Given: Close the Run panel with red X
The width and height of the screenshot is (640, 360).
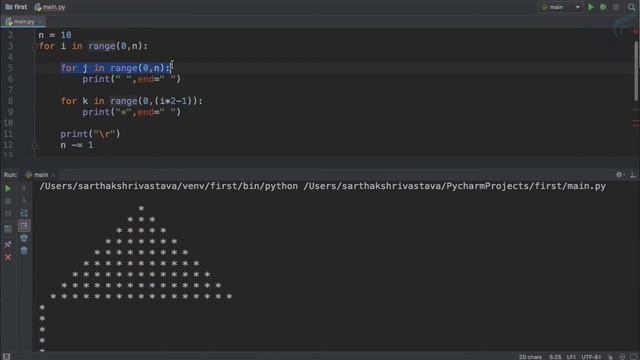Looking at the screenshot, I should point(8,257).
